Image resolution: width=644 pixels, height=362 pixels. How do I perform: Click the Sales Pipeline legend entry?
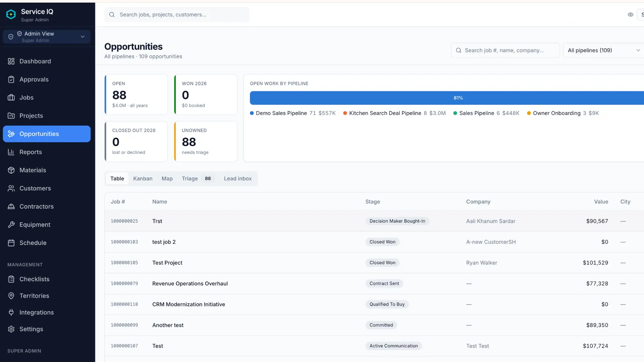[x=486, y=113]
